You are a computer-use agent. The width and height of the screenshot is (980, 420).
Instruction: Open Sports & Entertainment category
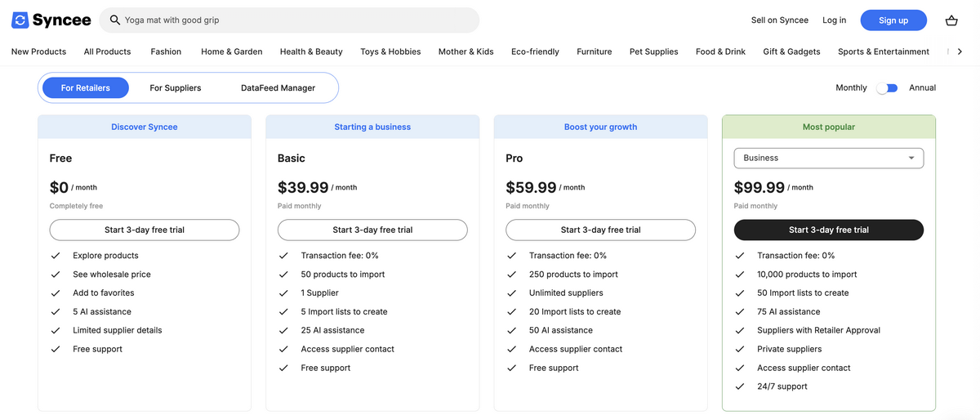(884, 51)
